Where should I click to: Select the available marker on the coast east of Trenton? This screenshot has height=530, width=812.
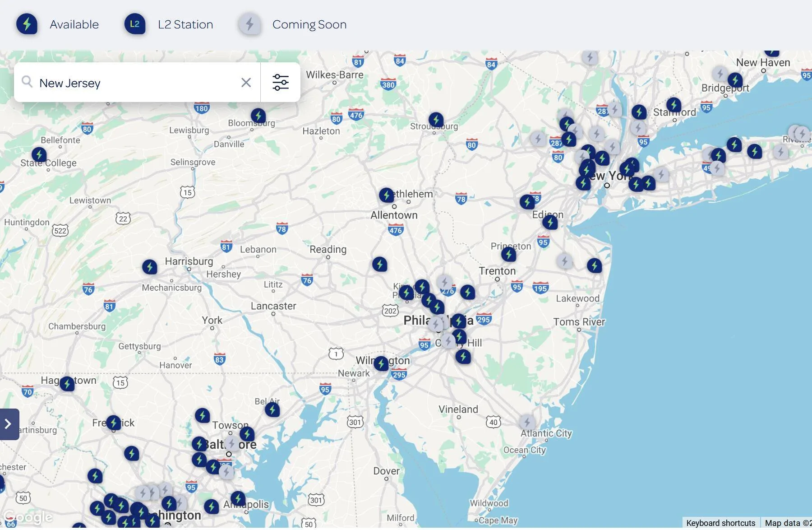click(595, 266)
